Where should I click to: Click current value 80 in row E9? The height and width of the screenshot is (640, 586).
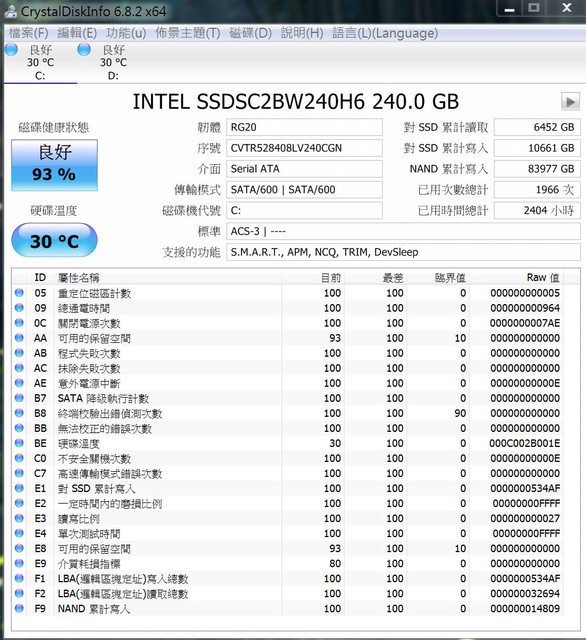335,564
